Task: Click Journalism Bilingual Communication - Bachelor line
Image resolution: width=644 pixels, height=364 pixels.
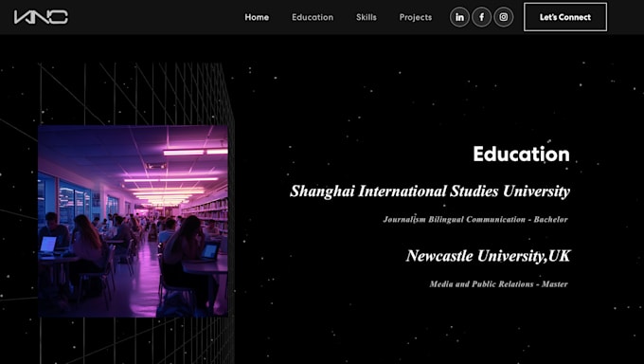Action: pyautogui.click(x=475, y=219)
